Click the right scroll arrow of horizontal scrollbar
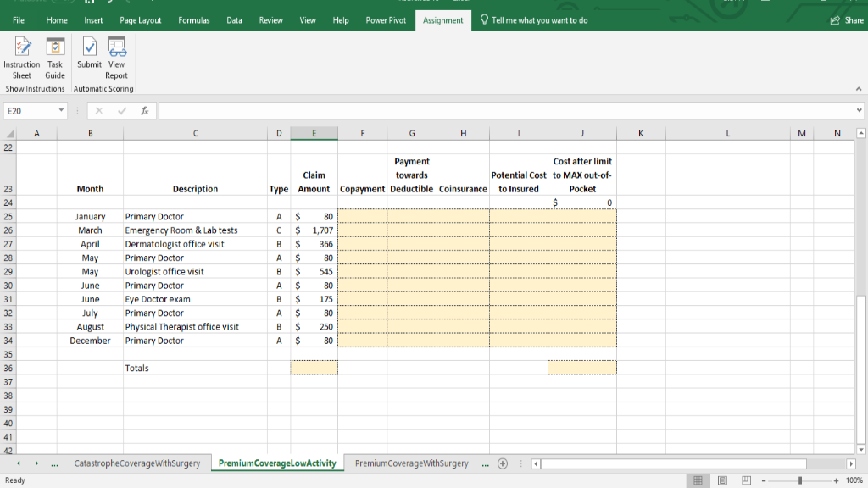Screen dimensions: 868x488 click(850, 463)
